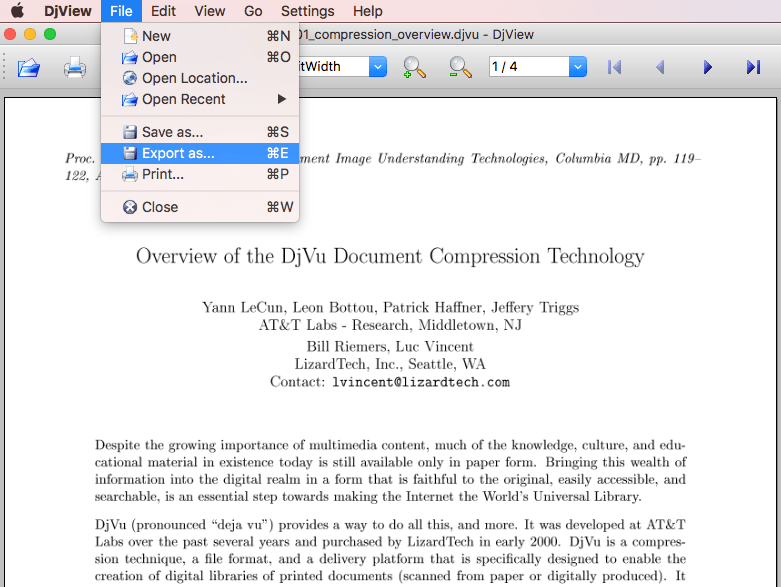Choose Export as... menu entry
Screen dimensions: 781x587
(x=200, y=153)
